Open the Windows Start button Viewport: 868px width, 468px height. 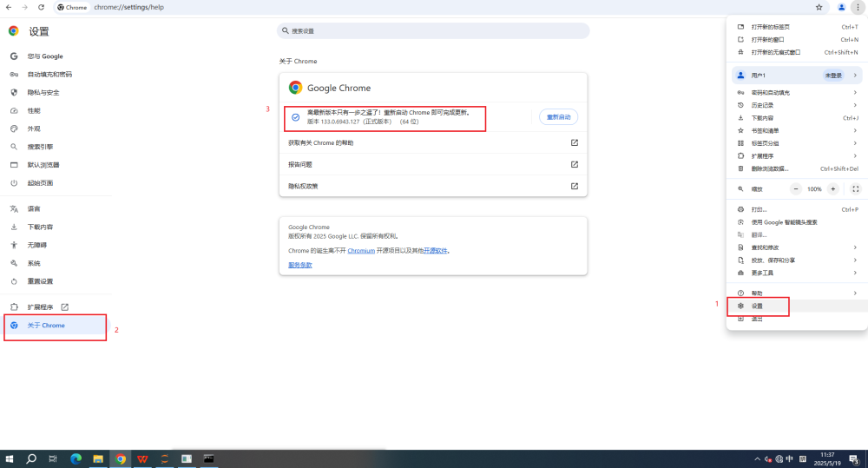point(9,458)
